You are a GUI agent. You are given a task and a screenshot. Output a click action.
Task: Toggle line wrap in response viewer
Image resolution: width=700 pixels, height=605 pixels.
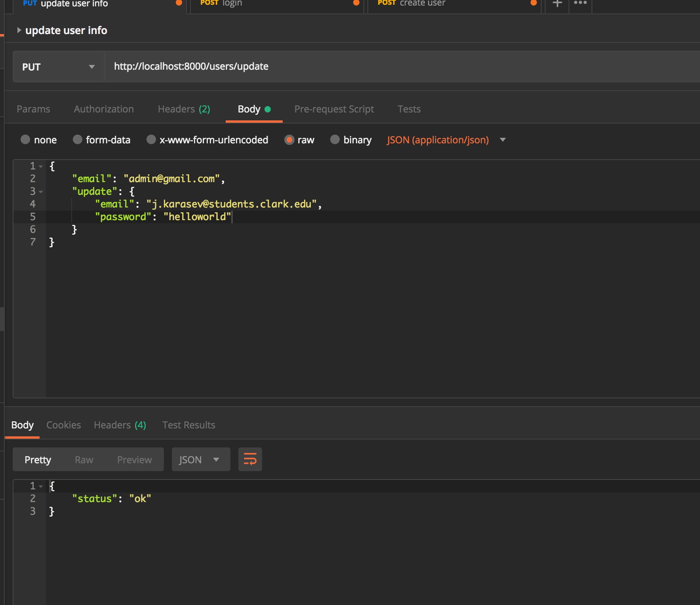250,459
